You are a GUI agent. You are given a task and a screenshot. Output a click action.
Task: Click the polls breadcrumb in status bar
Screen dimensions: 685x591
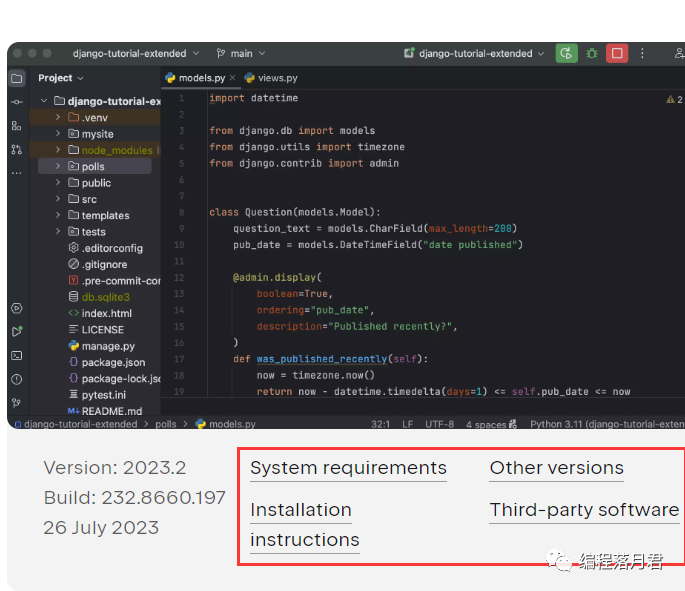tap(166, 424)
